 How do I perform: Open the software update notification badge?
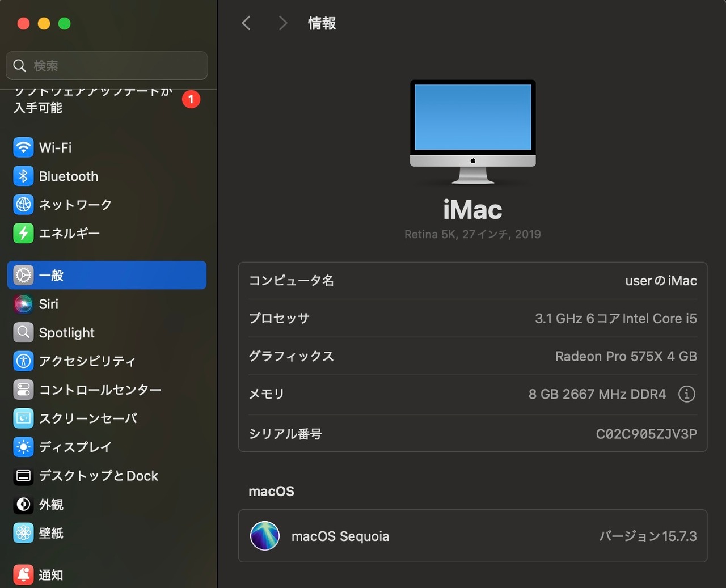point(191,100)
